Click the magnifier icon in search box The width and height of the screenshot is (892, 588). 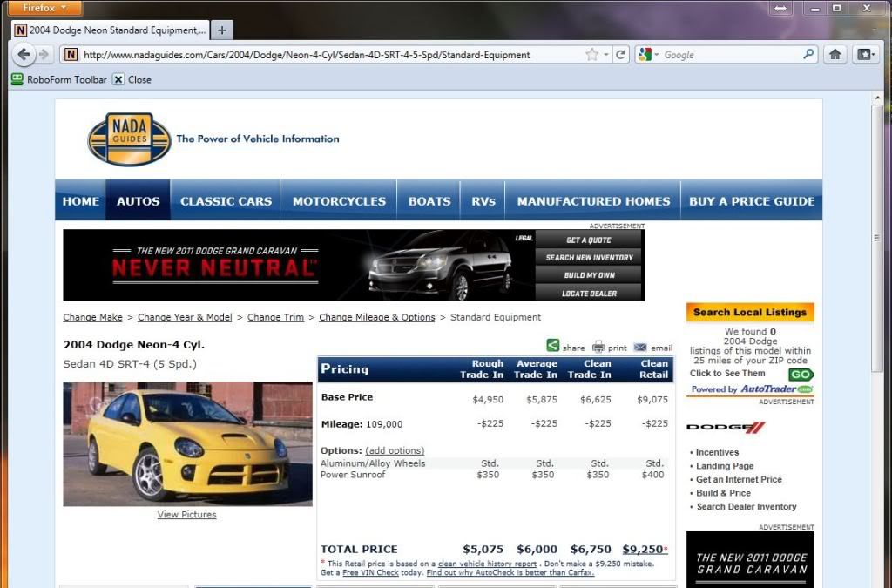pos(808,54)
